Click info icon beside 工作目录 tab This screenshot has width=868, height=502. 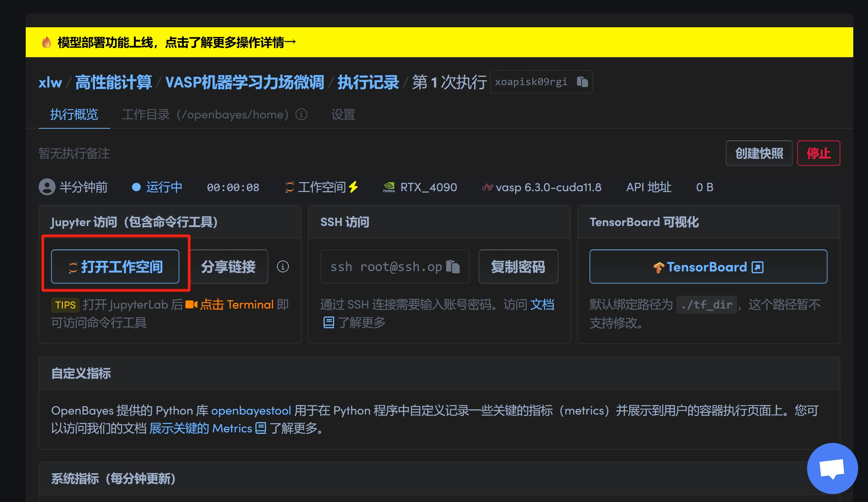[x=301, y=114]
